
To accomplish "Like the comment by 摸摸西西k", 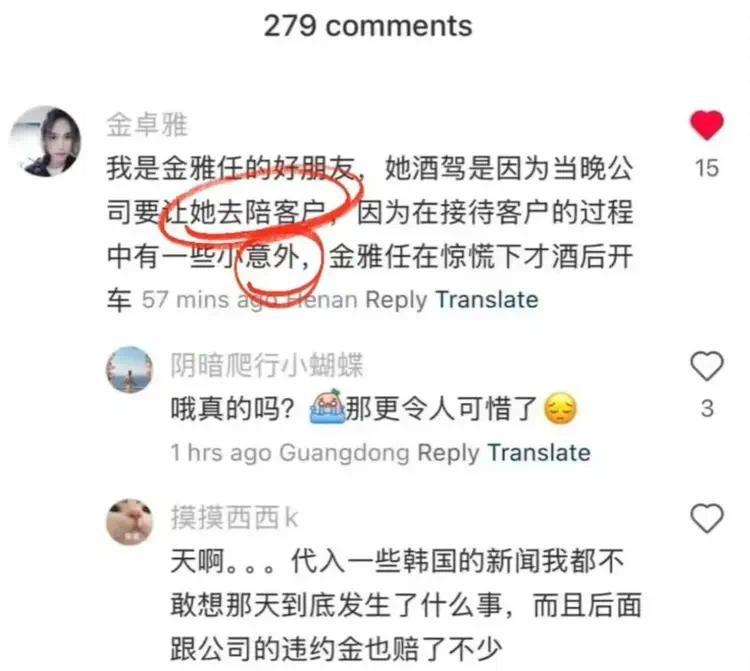I will tap(706, 518).
